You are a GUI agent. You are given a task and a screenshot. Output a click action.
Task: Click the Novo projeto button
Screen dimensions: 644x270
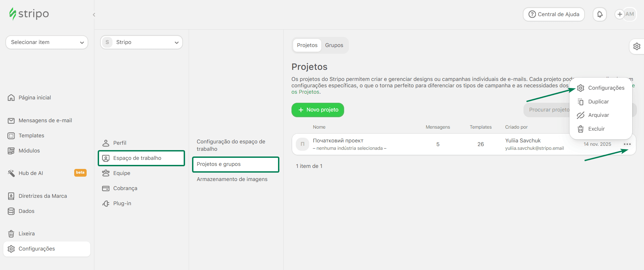pyautogui.click(x=318, y=110)
